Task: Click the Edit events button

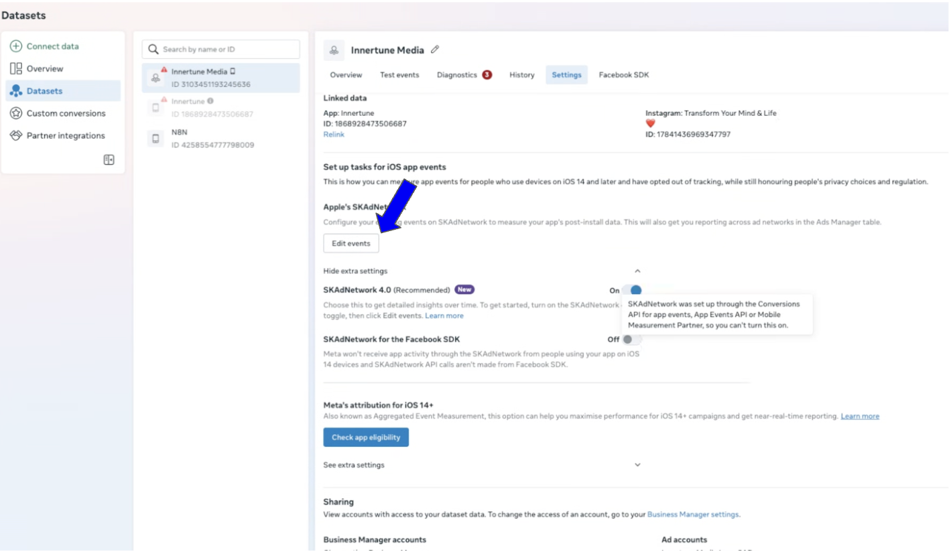Action: pyautogui.click(x=351, y=243)
